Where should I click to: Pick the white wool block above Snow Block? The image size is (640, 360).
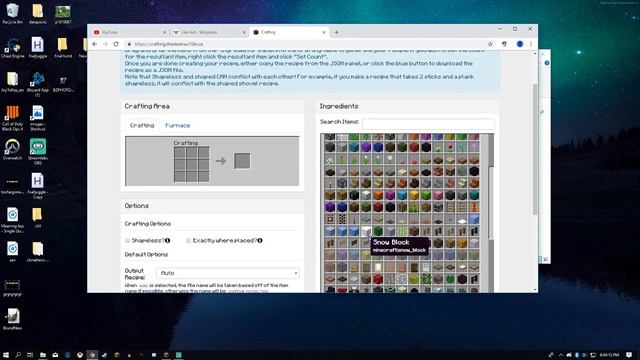366,195
